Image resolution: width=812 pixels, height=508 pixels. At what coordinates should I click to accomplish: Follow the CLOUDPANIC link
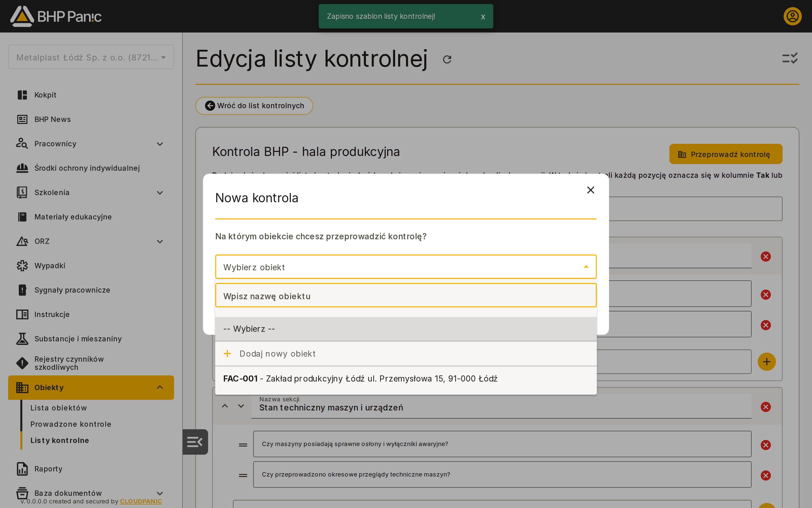[141, 501]
